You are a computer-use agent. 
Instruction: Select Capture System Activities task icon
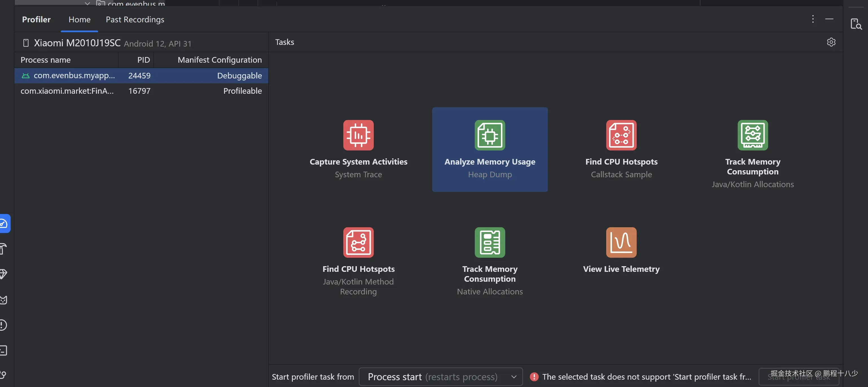358,135
